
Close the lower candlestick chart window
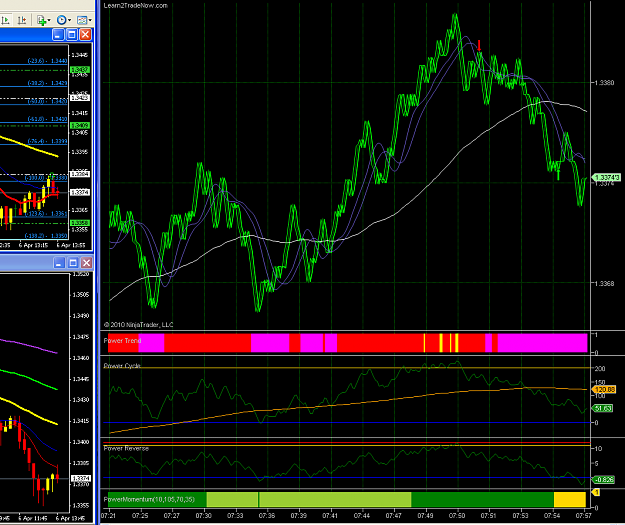tap(86, 263)
